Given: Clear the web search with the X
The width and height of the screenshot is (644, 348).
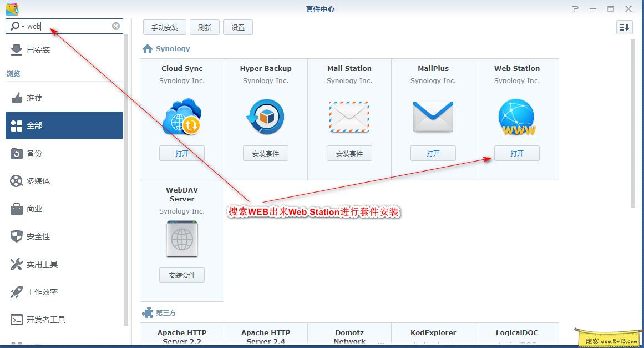Looking at the screenshot, I should tap(115, 26).
